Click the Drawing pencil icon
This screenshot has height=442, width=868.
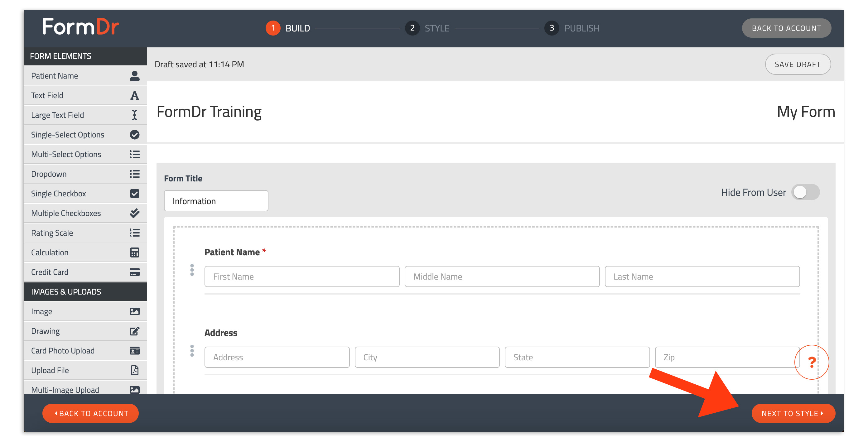tap(134, 331)
